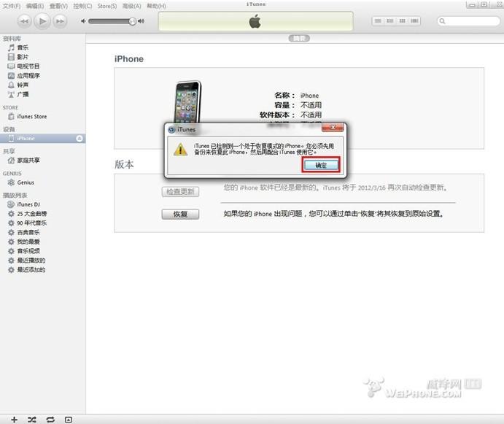Open the 帮助(H) menu
This screenshot has height=424, width=504.
[x=155, y=5]
